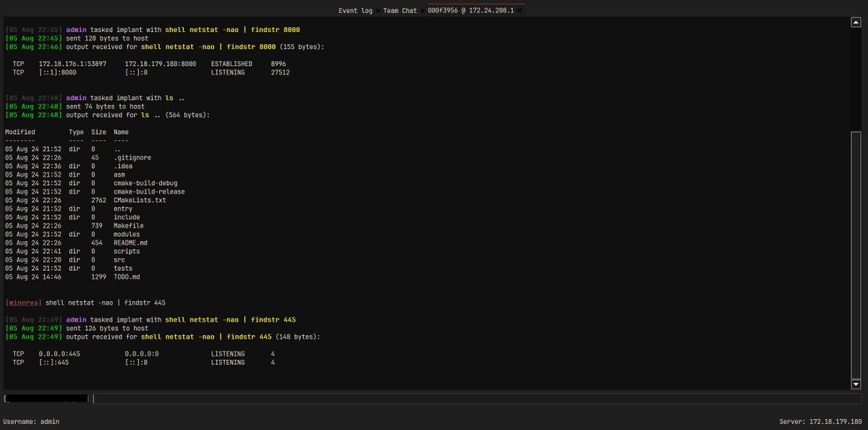This screenshot has height=430, width=868.
Task: Select the CMakeLists.txt entry
Action: coord(140,200)
